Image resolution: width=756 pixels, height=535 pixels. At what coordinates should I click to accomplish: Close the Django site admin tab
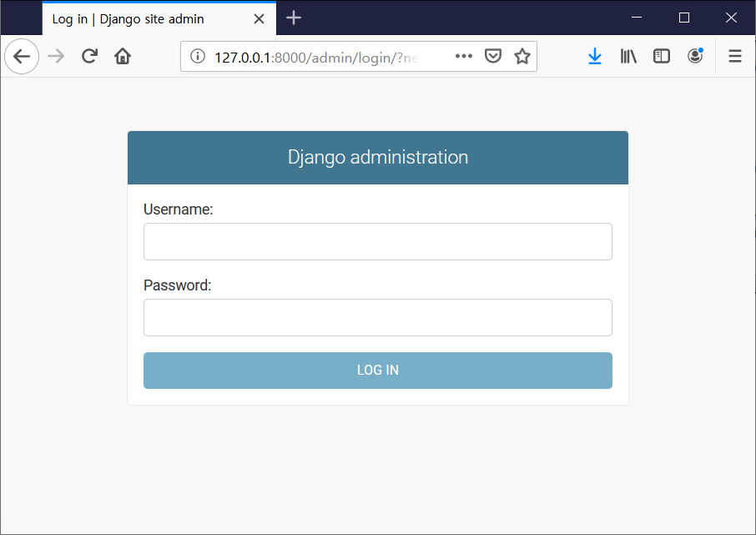259,19
